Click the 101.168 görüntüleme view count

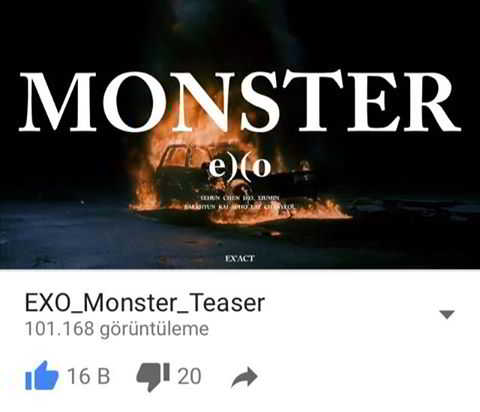point(117,329)
